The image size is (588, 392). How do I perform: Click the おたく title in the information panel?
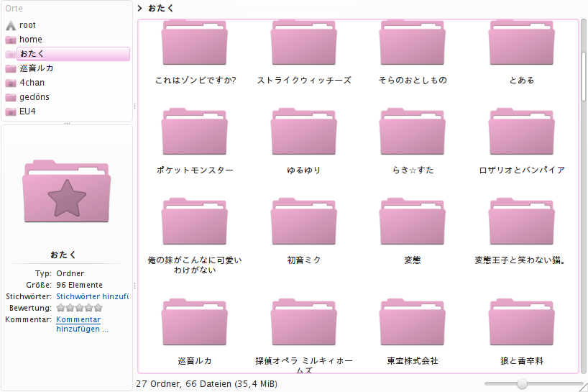pyautogui.click(x=63, y=255)
